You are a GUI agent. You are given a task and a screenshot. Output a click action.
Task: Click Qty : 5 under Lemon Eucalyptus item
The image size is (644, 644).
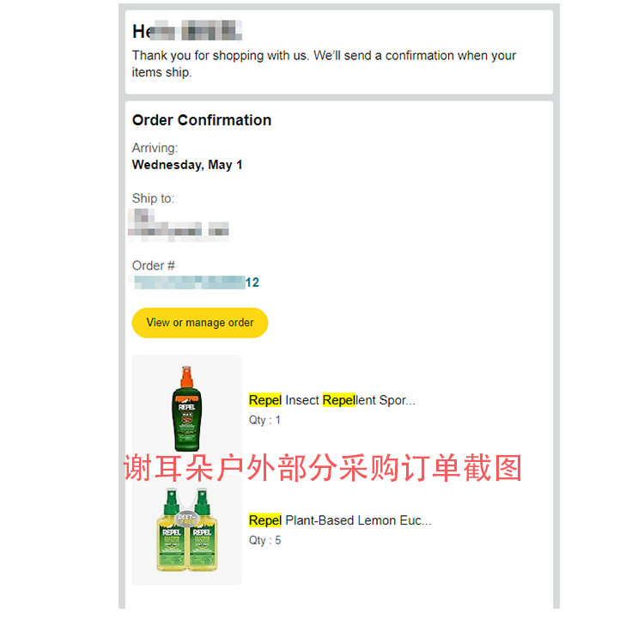coord(265,540)
